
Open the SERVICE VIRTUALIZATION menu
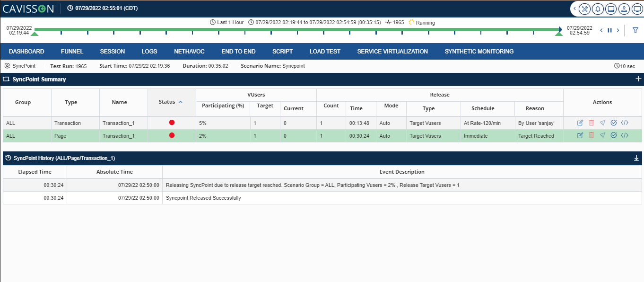click(x=392, y=51)
